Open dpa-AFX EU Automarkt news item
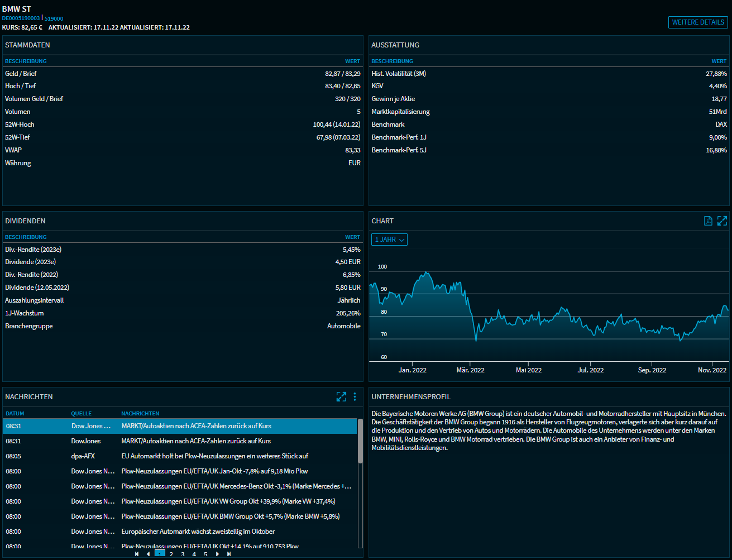The height and width of the screenshot is (560, 732). click(214, 456)
